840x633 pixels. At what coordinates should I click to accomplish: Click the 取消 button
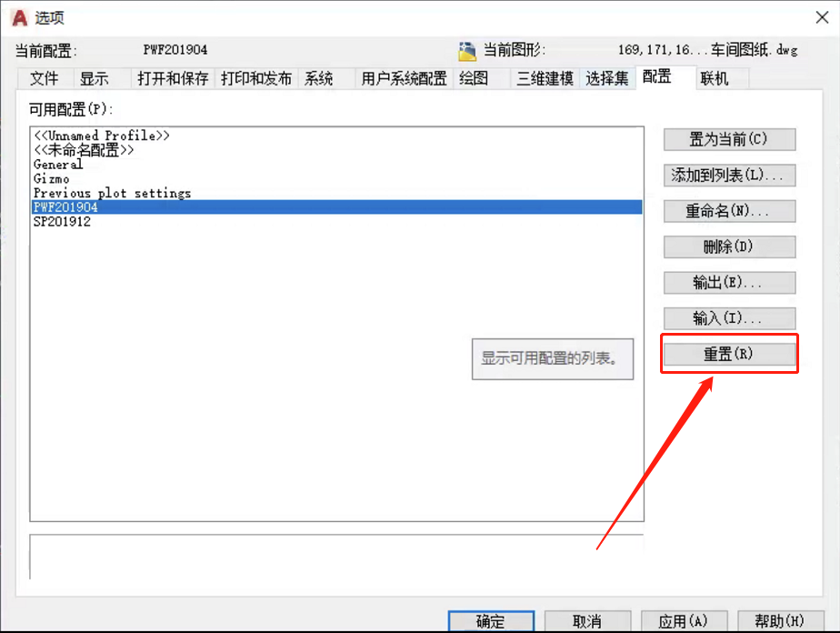tap(587, 621)
